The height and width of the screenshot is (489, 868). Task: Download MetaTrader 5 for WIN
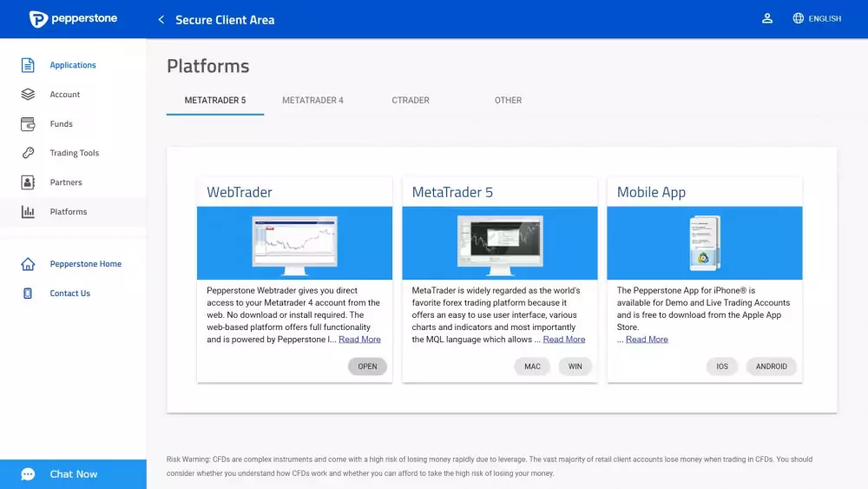coord(575,367)
